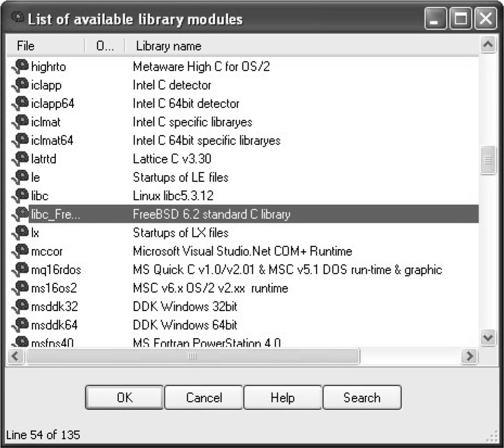Image resolution: width=504 pixels, height=448 pixels.
Task: Click the Search button
Action: tap(362, 397)
